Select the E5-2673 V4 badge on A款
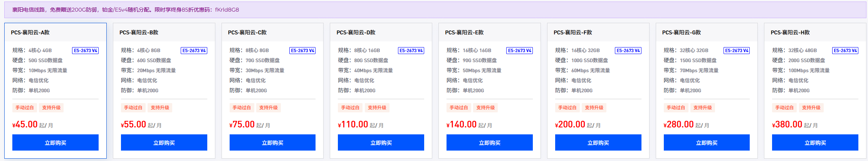Image resolution: width=868 pixels, height=161 pixels. click(86, 51)
